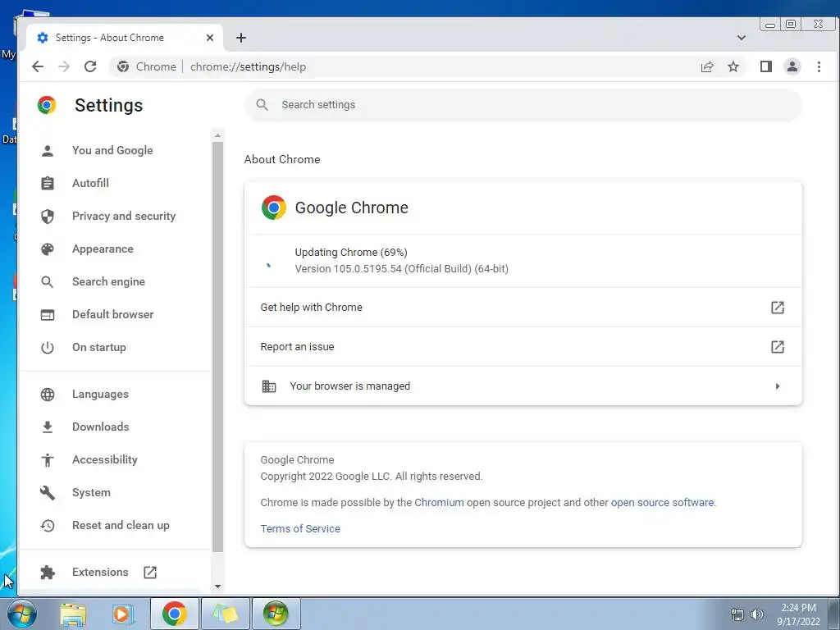Open Appearance settings
Screen dimensions: 840x630
(103, 249)
